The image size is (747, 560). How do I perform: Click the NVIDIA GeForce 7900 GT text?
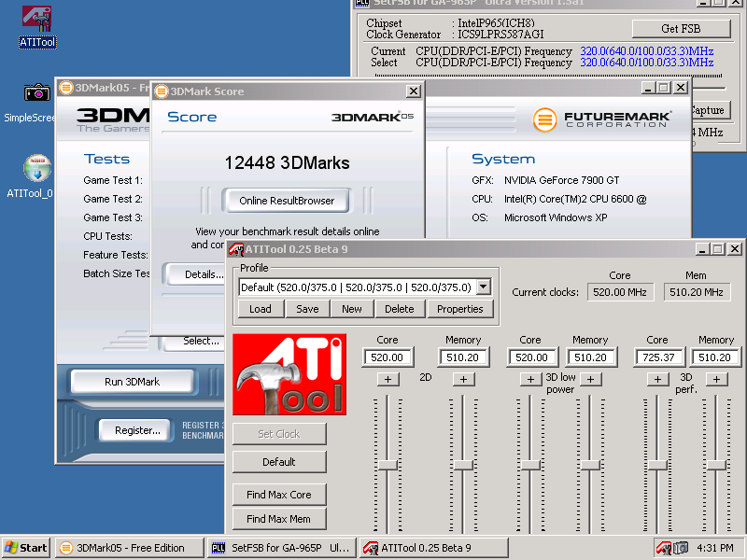(562, 180)
